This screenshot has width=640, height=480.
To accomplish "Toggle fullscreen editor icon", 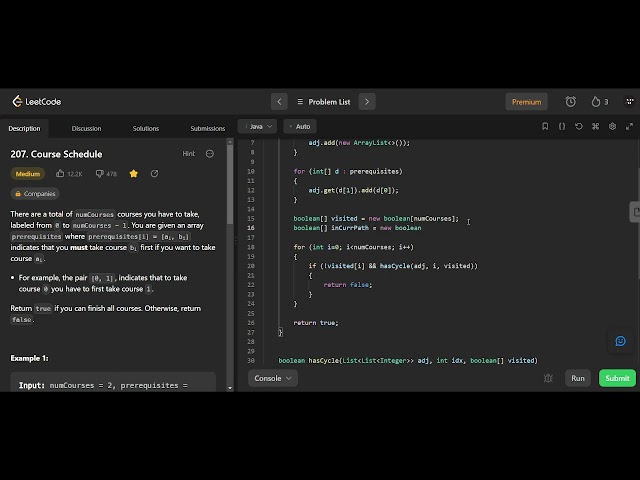I will (x=629, y=127).
